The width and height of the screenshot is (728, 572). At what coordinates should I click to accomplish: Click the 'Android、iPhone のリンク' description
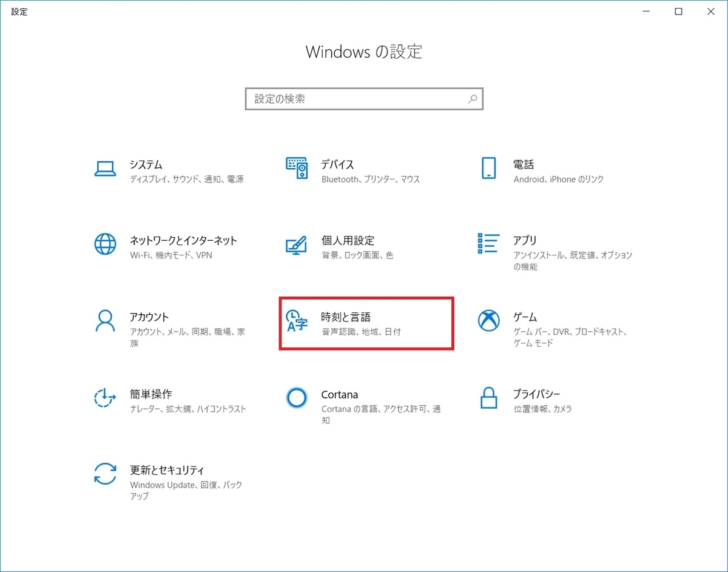coord(559,180)
